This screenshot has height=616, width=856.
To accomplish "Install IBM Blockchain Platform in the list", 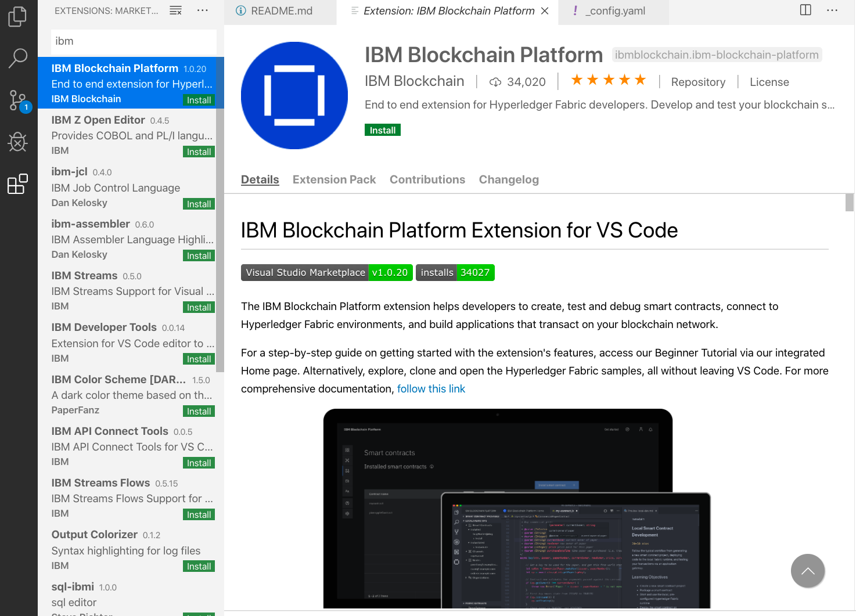I will click(199, 100).
